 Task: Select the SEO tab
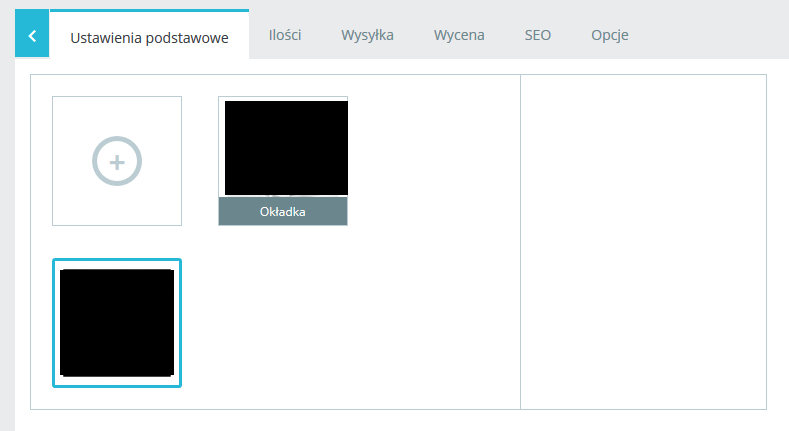tap(537, 35)
